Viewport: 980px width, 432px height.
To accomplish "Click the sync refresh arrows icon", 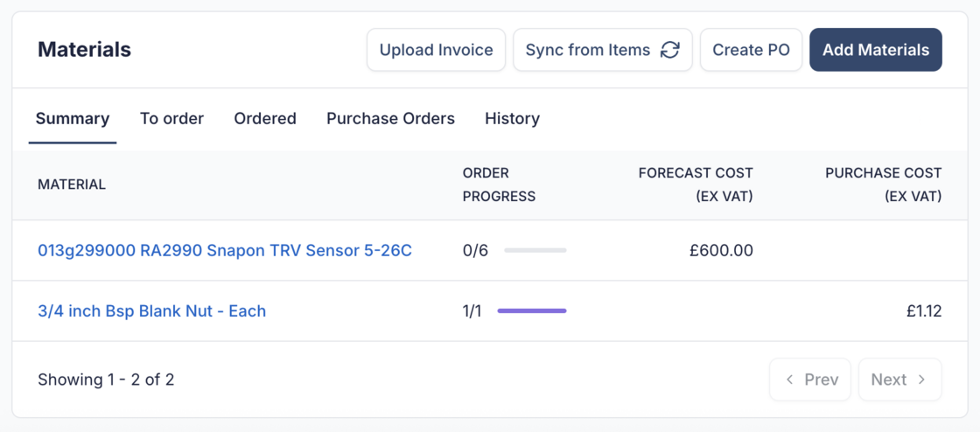I will point(669,50).
